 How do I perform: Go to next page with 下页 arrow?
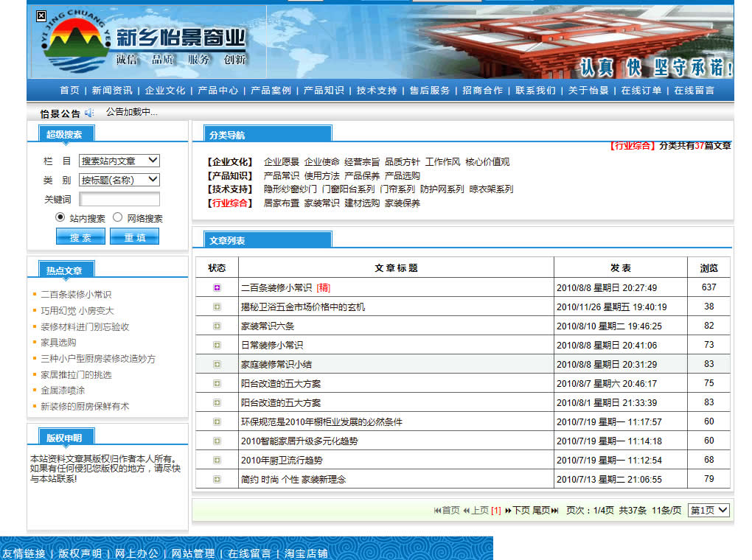509,511
